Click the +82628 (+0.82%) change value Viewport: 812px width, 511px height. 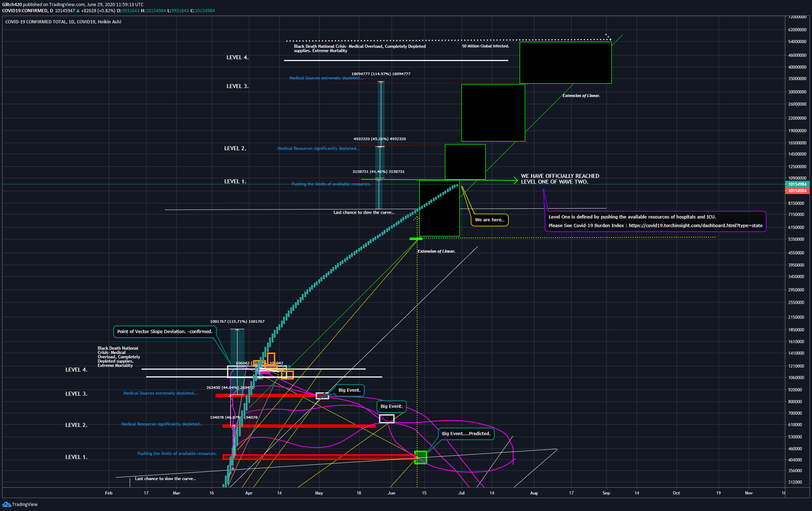98,11
